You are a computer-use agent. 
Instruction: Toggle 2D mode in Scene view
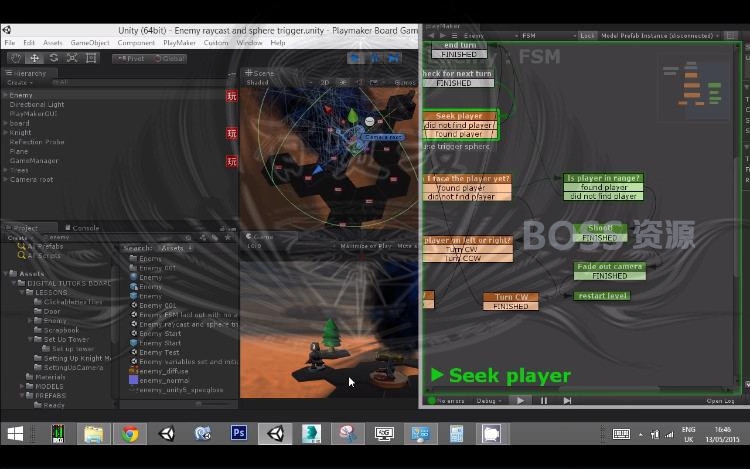tap(325, 83)
